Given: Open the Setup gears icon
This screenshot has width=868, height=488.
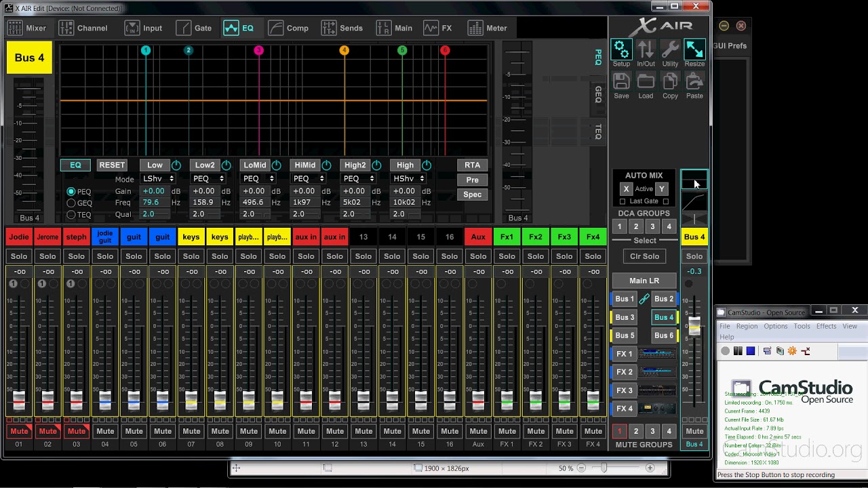Looking at the screenshot, I should 621,49.
